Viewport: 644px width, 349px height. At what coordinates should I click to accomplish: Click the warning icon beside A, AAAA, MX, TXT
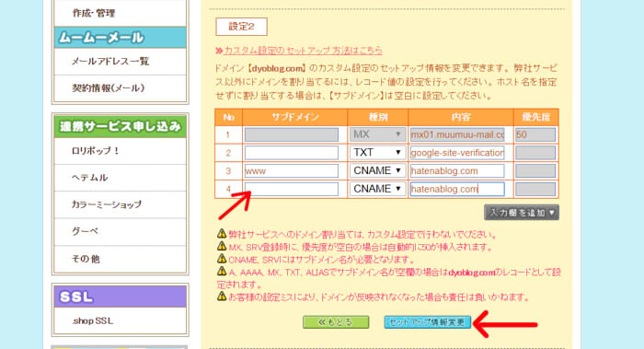pyautogui.click(x=222, y=271)
